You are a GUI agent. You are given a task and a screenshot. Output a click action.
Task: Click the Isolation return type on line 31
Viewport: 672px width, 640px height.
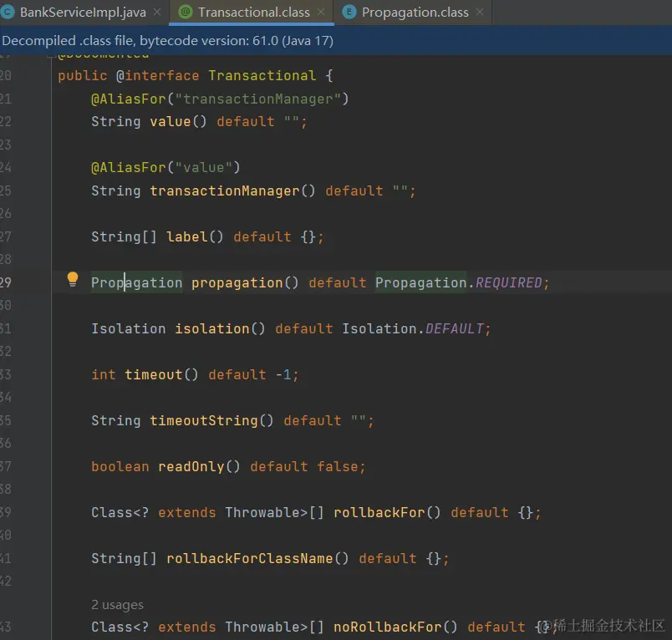click(128, 328)
